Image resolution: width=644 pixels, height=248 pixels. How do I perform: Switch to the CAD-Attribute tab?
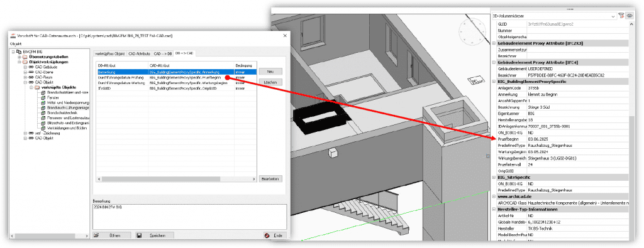tap(139, 54)
